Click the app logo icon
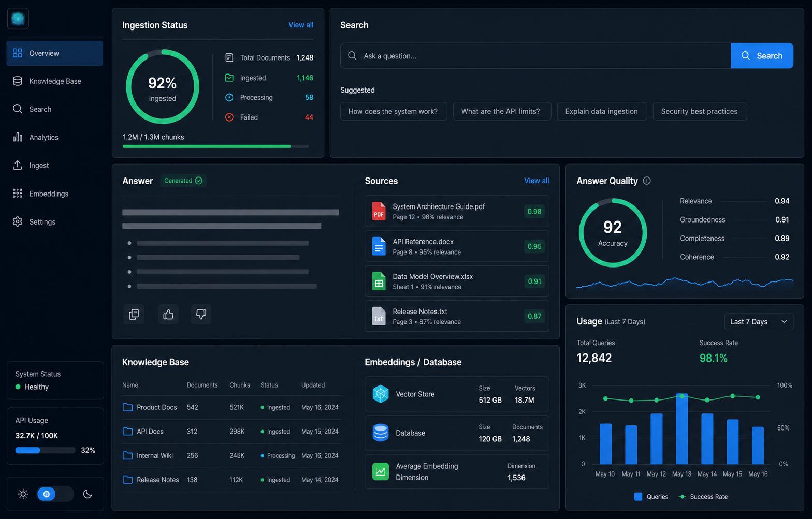The image size is (812, 519). (x=18, y=19)
